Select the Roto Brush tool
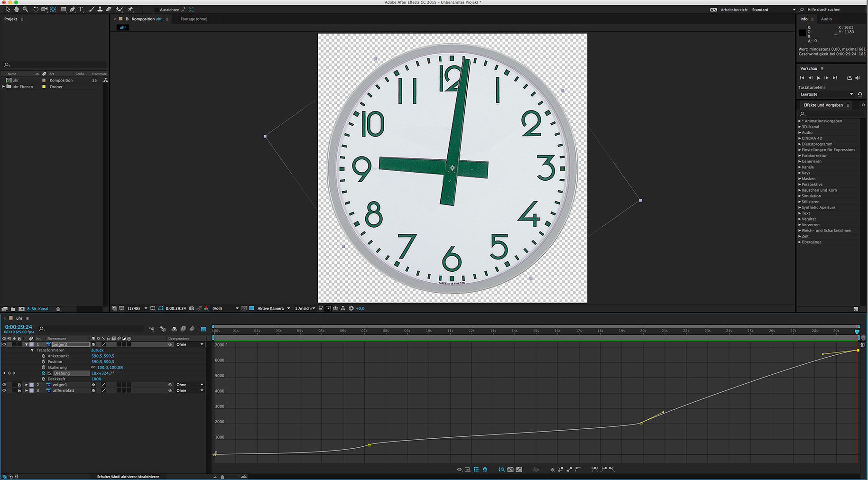This screenshot has height=480, width=868. 119,9
